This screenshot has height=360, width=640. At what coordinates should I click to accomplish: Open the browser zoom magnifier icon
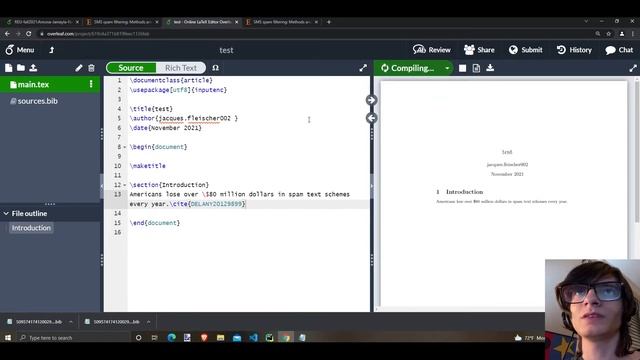(x=598, y=34)
